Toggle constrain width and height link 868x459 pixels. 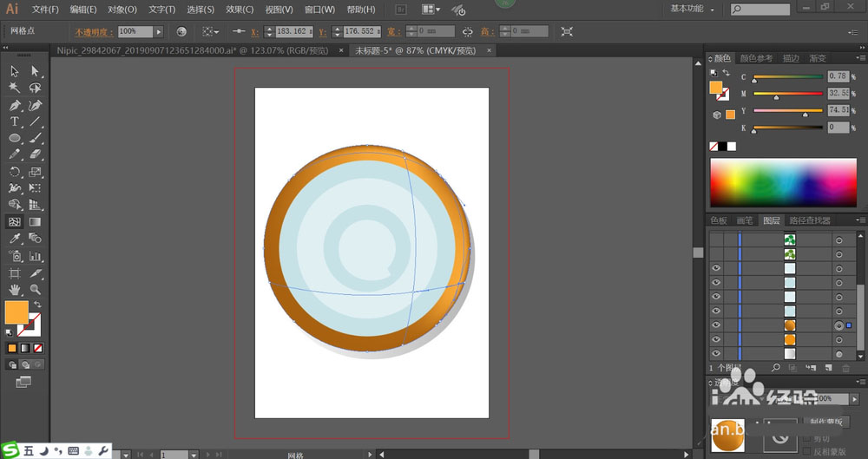[468, 31]
